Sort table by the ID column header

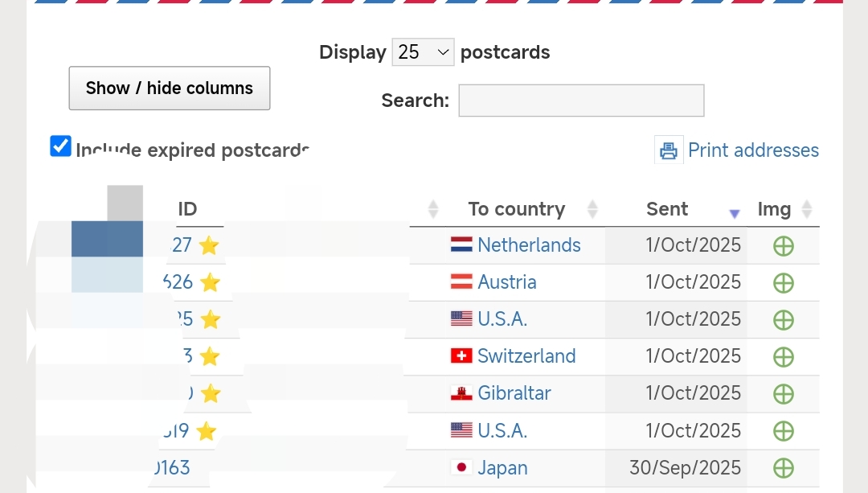[187, 209]
